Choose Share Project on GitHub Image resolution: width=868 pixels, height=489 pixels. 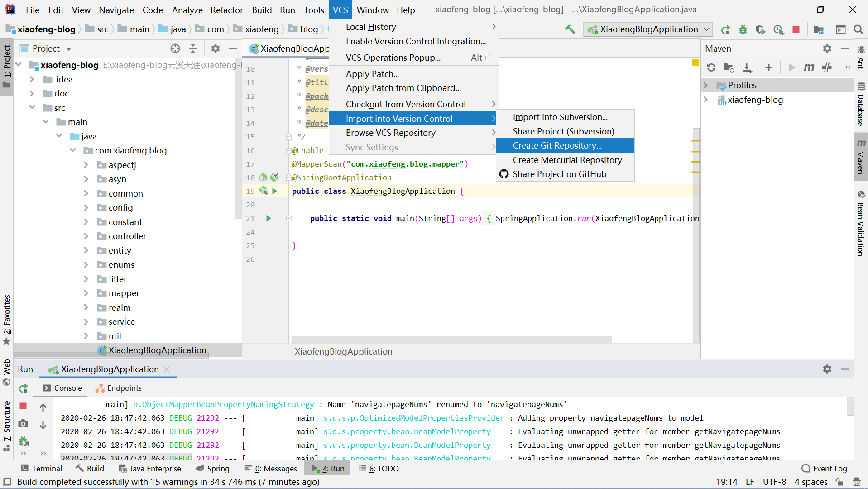[565, 174]
